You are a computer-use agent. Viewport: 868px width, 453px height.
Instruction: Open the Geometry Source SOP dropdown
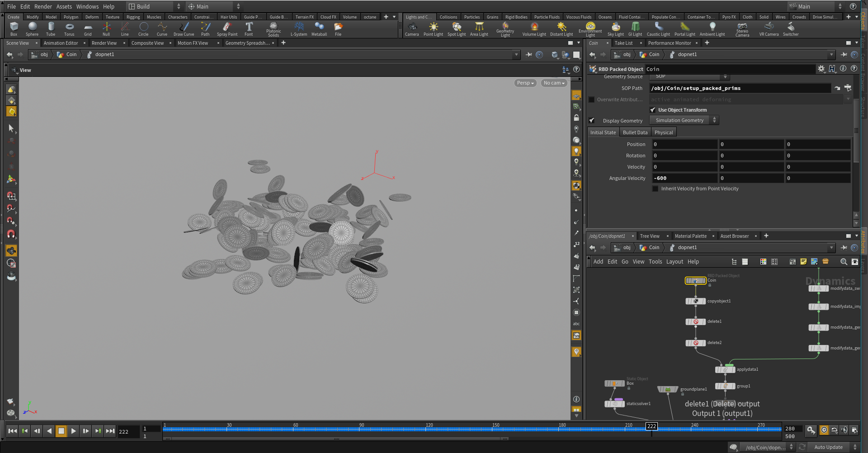click(x=689, y=76)
